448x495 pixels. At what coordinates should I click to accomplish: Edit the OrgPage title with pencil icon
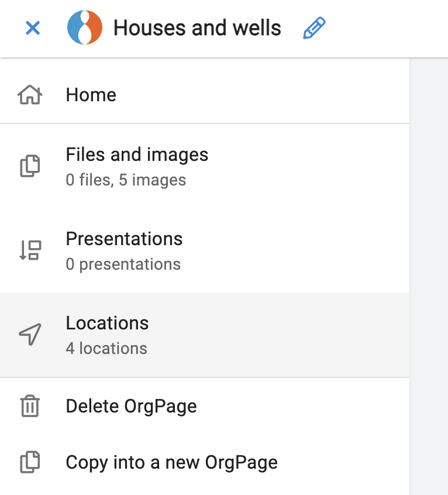tap(314, 27)
